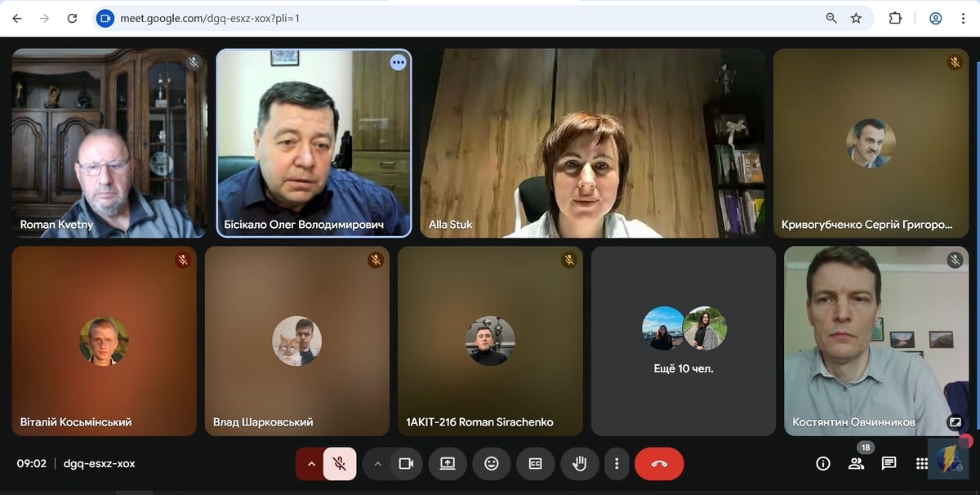Turn on closed captions

click(535, 463)
